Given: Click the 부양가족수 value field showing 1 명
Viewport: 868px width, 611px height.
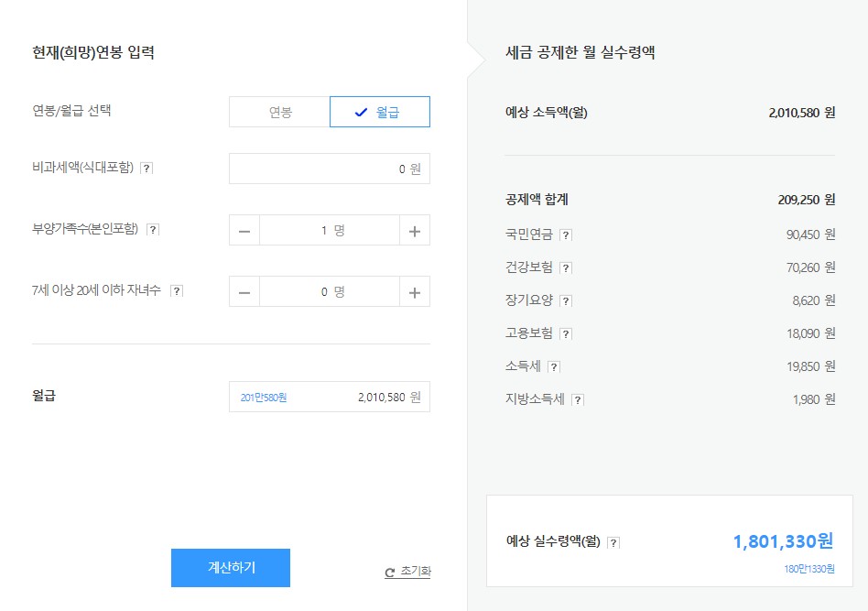Looking at the screenshot, I should click(x=330, y=231).
